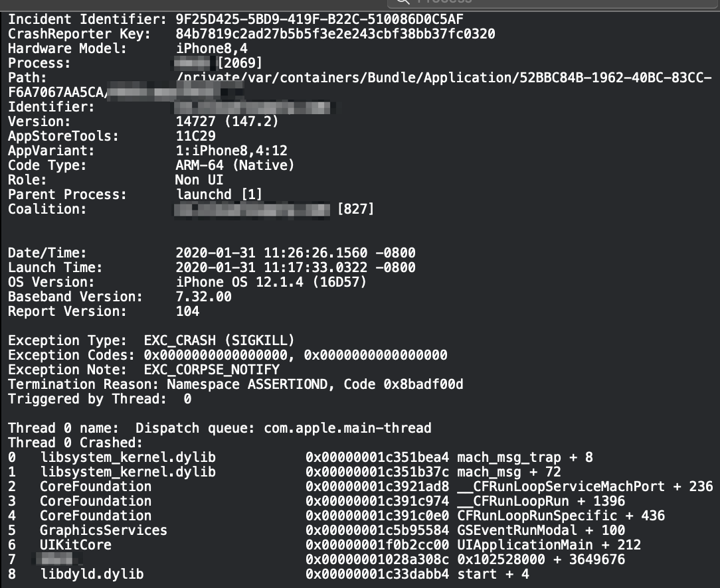Viewport: 720px width, 588px height.
Task: Click the Exception Type EXC_CRASH (SIGKILL) text
Action: click(x=219, y=340)
